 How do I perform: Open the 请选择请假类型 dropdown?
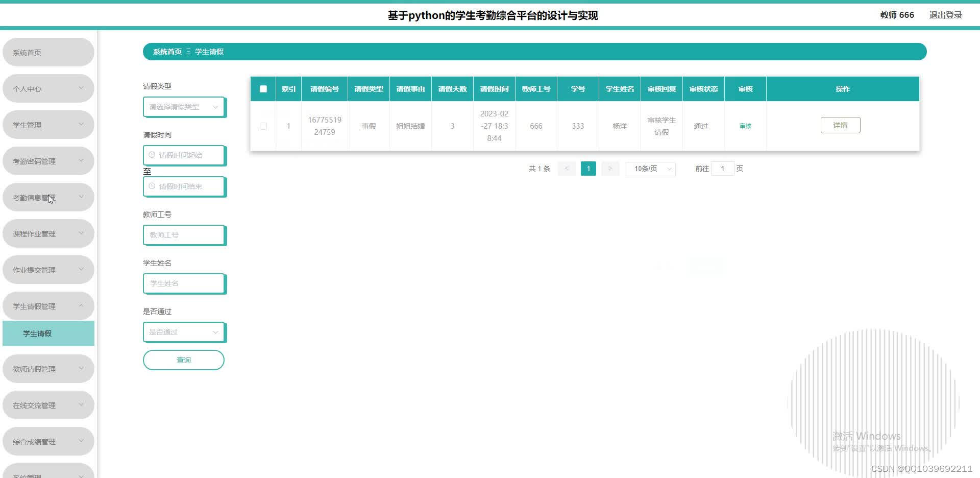pyautogui.click(x=184, y=107)
